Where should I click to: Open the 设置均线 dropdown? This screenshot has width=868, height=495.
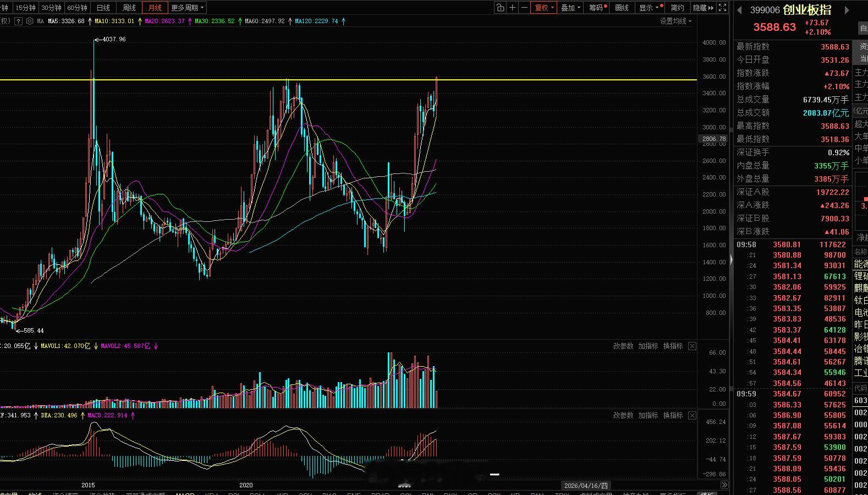pos(675,21)
